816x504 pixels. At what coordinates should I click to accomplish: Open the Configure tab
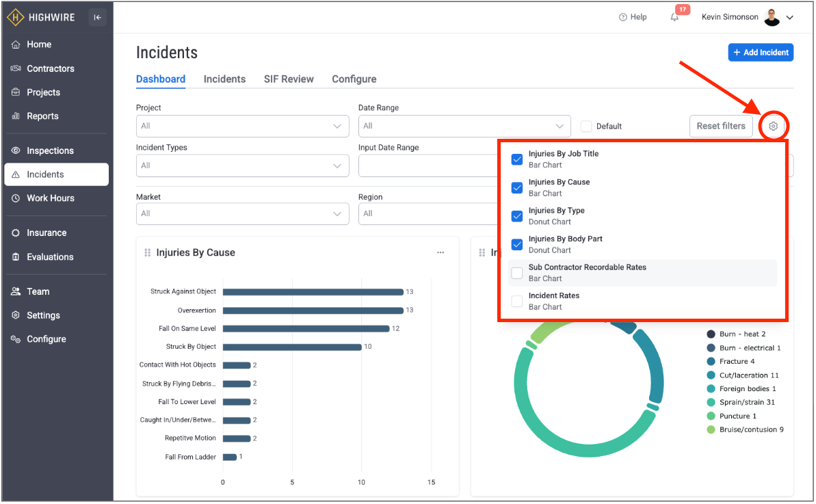pyautogui.click(x=354, y=79)
